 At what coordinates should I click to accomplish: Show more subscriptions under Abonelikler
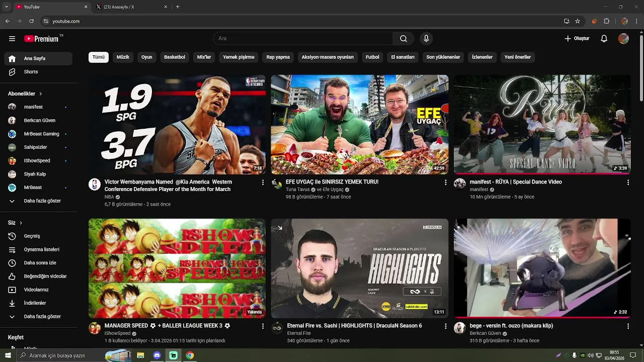pyautogui.click(x=38, y=201)
